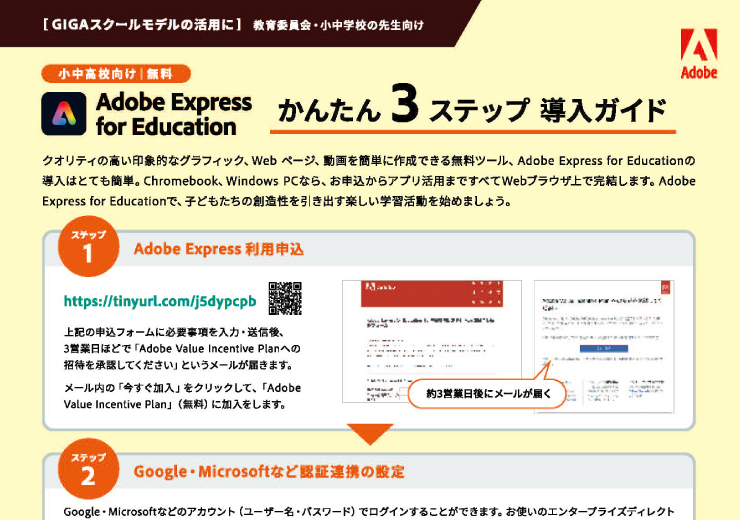Click the intro paragraph starting クオリティの高い
The width and height of the screenshot is (740, 520).
(x=369, y=181)
